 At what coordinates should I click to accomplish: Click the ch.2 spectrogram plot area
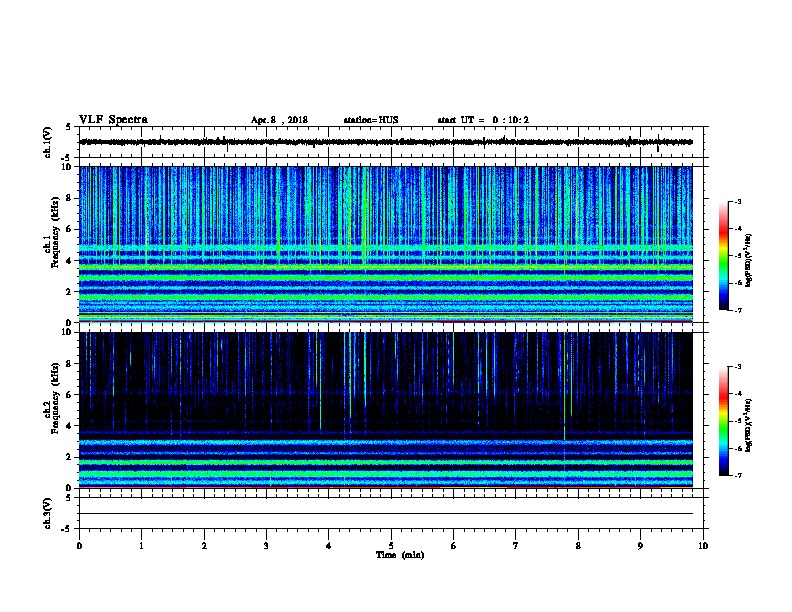tap(386, 410)
